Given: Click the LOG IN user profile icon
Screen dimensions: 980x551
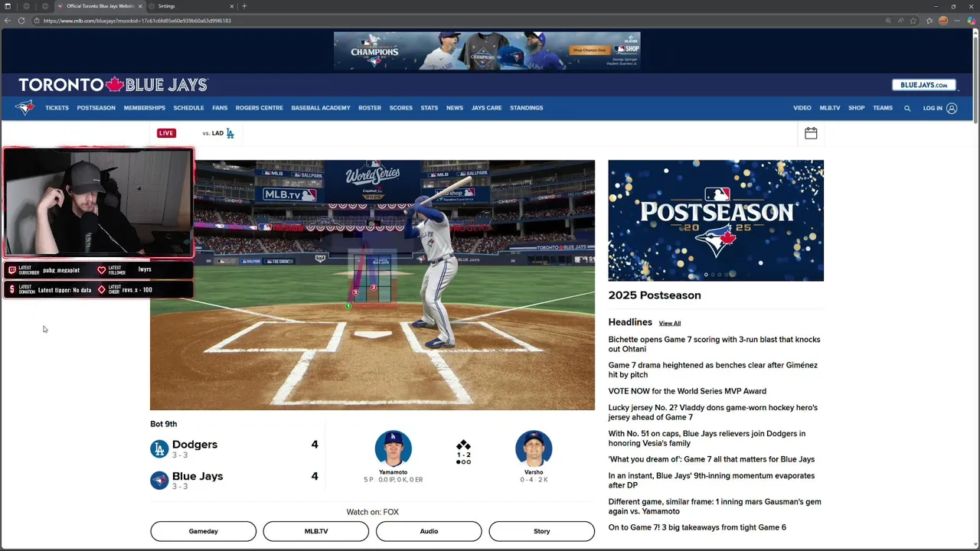Looking at the screenshot, I should coord(952,108).
